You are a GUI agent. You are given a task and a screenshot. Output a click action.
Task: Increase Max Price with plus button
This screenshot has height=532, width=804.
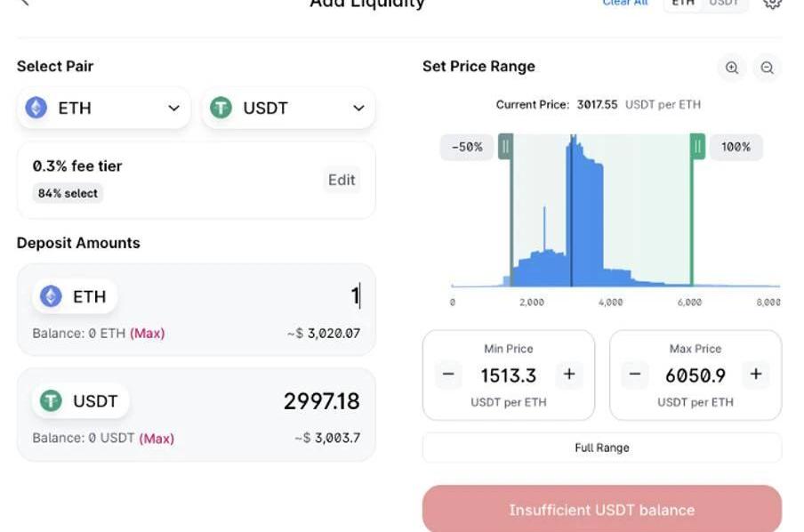click(x=756, y=375)
